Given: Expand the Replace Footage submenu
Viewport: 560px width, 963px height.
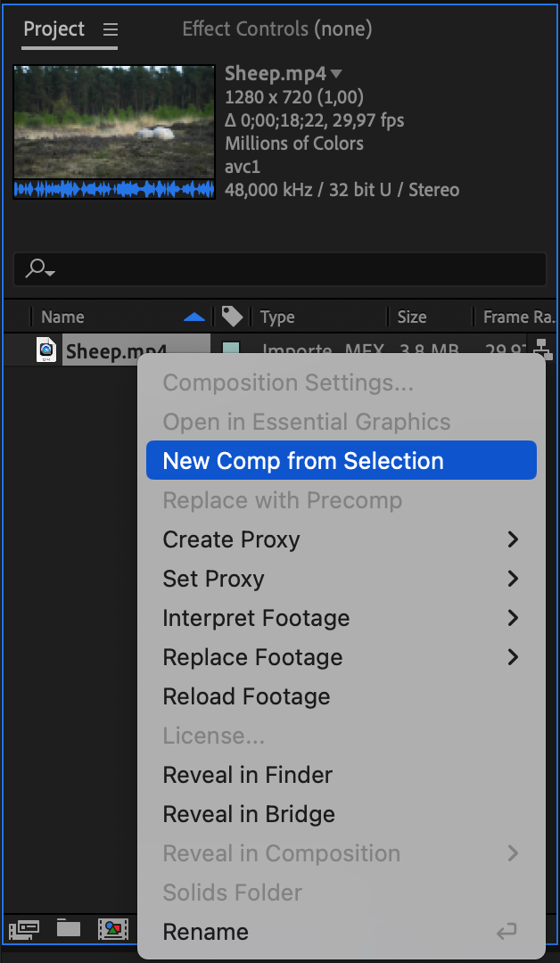Looking at the screenshot, I should click(x=512, y=657).
